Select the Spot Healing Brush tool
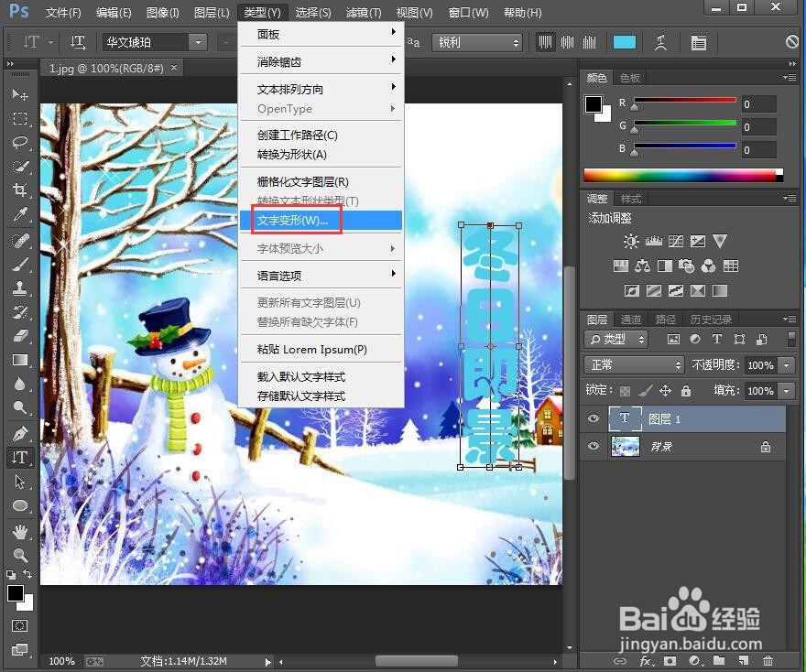806x672 pixels. point(19,241)
